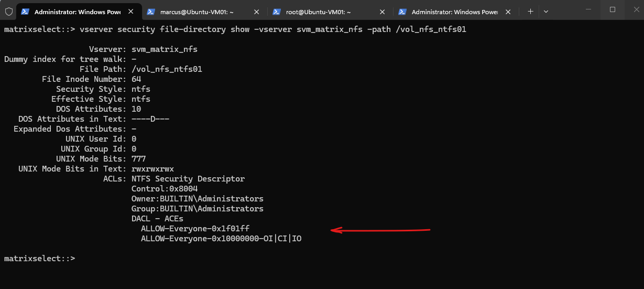
Task: Click the empty matrixselect::> prompt line
Action: tap(39, 259)
